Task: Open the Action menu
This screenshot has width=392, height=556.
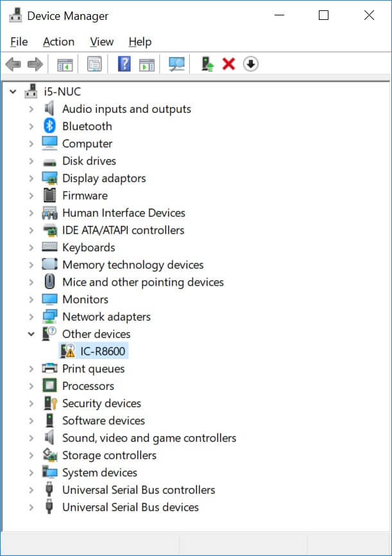Action: click(x=58, y=42)
